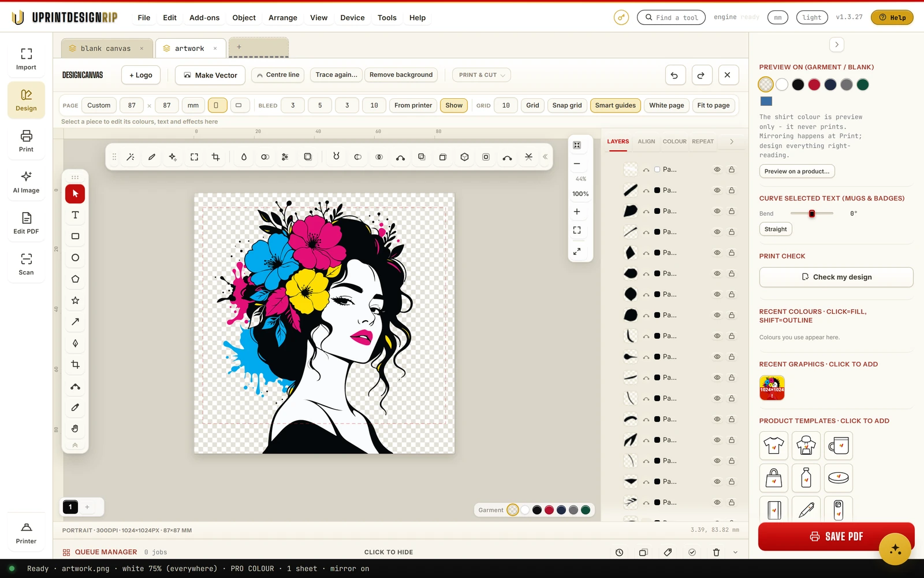Click the Undo arrow button

(x=675, y=75)
